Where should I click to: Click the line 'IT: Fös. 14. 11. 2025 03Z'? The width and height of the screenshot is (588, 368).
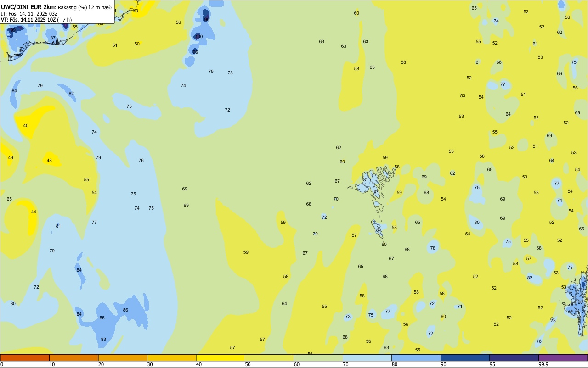tap(29, 13)
